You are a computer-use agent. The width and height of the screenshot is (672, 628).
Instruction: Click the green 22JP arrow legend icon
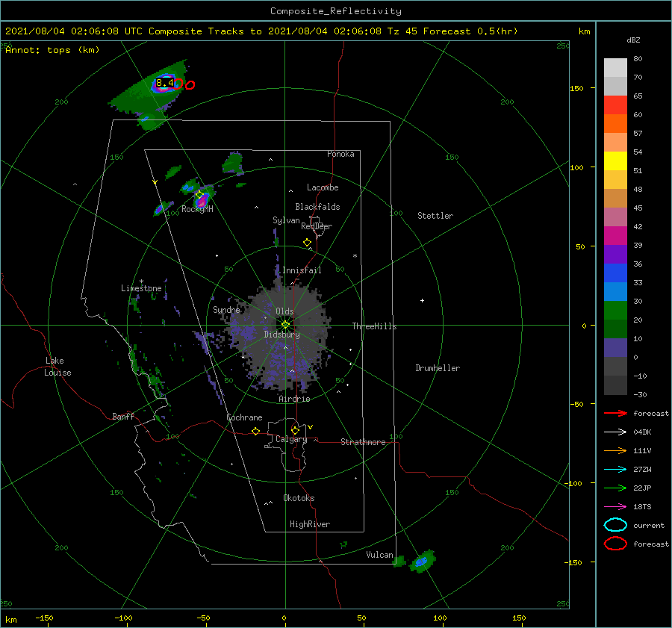click(615, 488)
